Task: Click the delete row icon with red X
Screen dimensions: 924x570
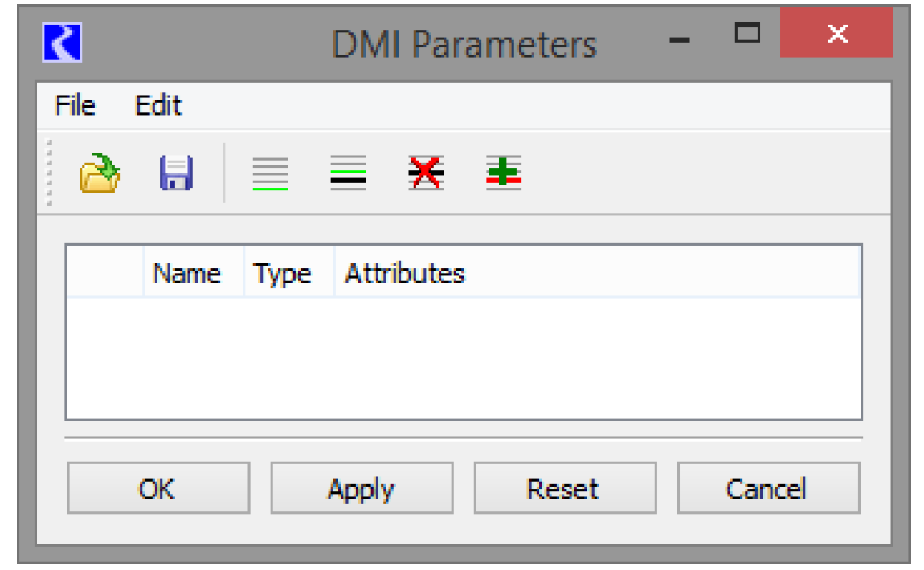Action: (426, 173)
